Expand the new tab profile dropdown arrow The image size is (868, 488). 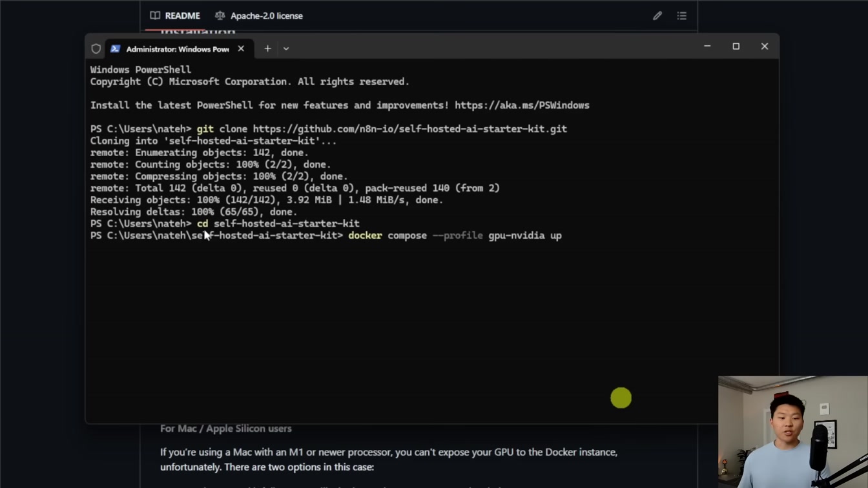[x=286, y=48]
